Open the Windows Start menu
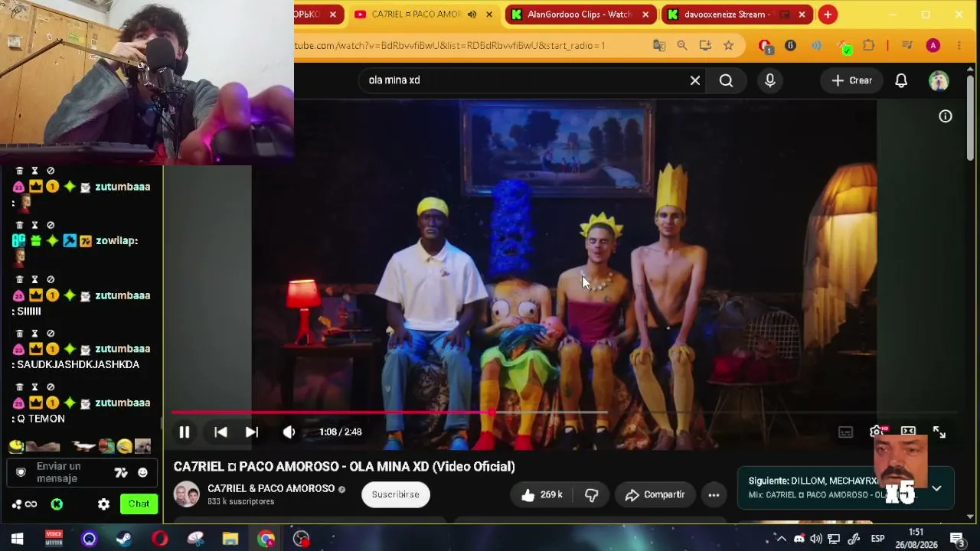The image size is (980, 551). click(17, 540)
